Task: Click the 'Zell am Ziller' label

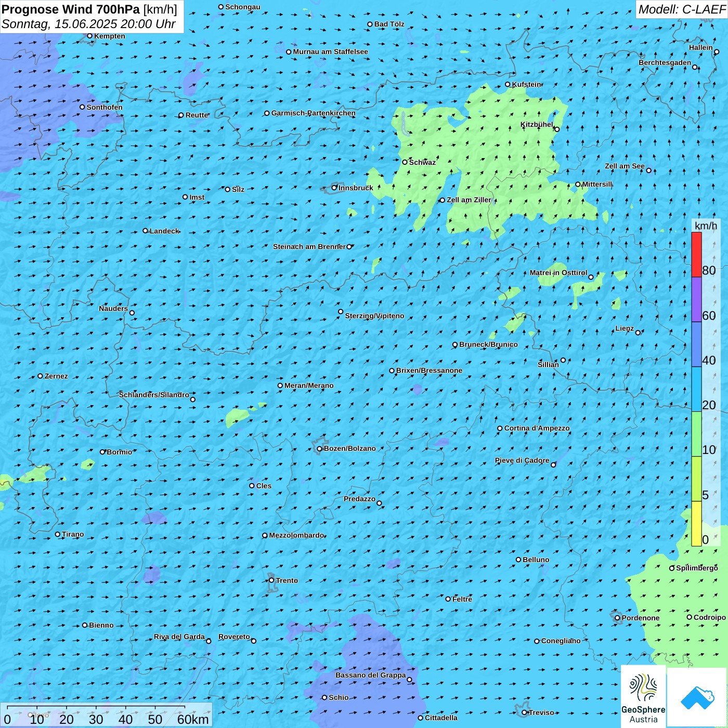Action: pos(469,200)
